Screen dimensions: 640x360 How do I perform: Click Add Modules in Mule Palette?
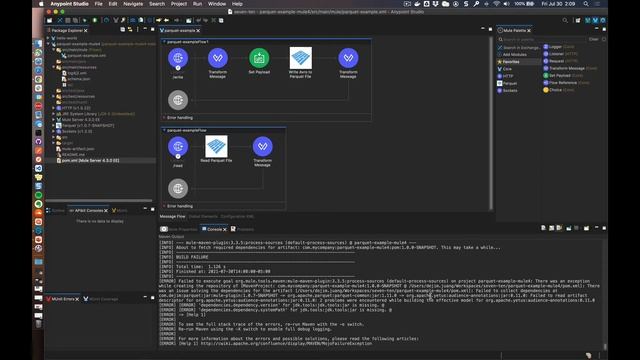coord(512,55)
